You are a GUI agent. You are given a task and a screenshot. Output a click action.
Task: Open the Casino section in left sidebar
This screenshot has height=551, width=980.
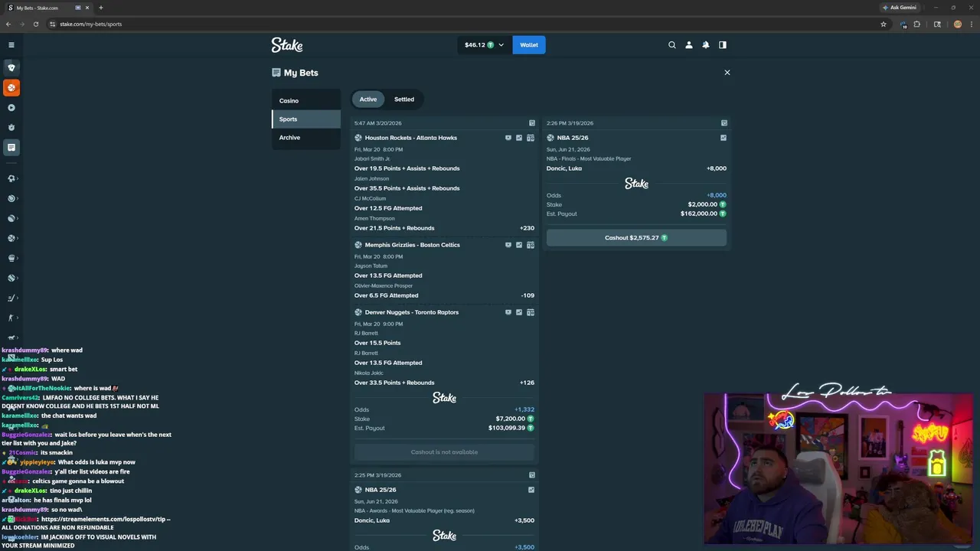pos(11,67)
